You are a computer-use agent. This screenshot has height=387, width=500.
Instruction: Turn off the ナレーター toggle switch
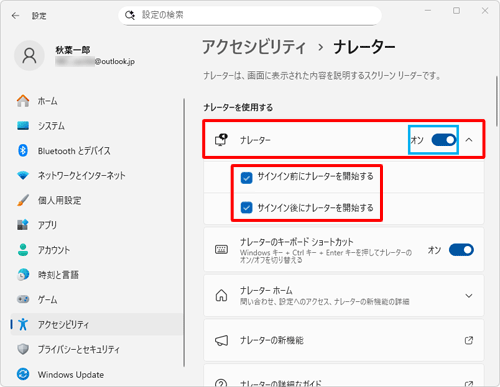tap(444, 140)
